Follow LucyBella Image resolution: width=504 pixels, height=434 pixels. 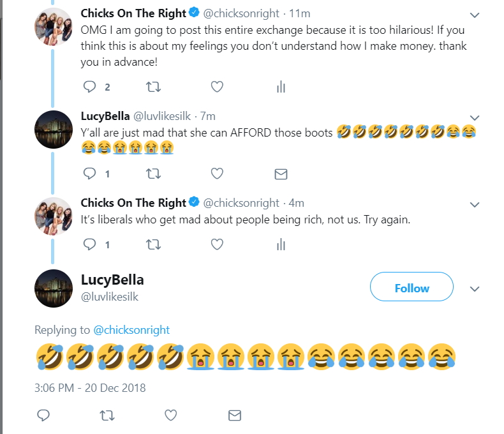coord(411,287)
